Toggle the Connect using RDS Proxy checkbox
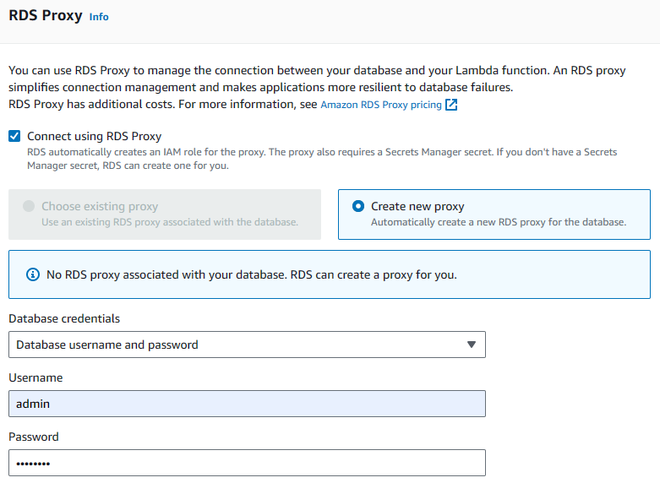This screenshot has height=483, width=660. pos(14,136)
